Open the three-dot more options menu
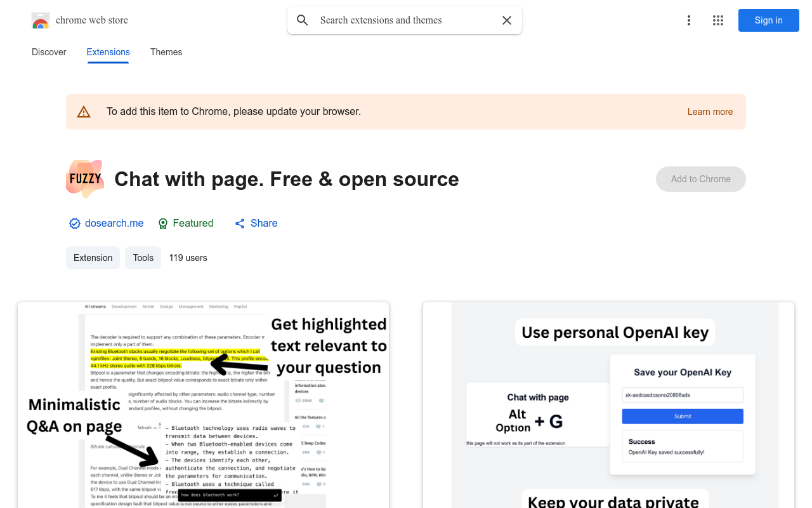 (689, 20)
